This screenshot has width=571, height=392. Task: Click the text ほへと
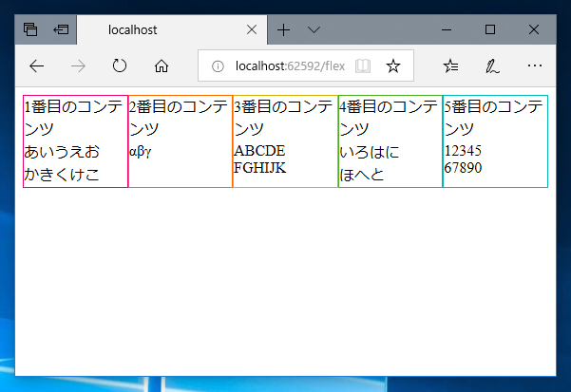coord(362,175)
